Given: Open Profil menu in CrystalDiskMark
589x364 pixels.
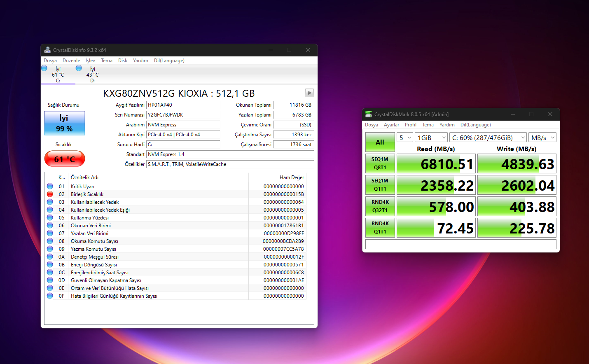Looking at the screenshot, I should tap(411, 125).
